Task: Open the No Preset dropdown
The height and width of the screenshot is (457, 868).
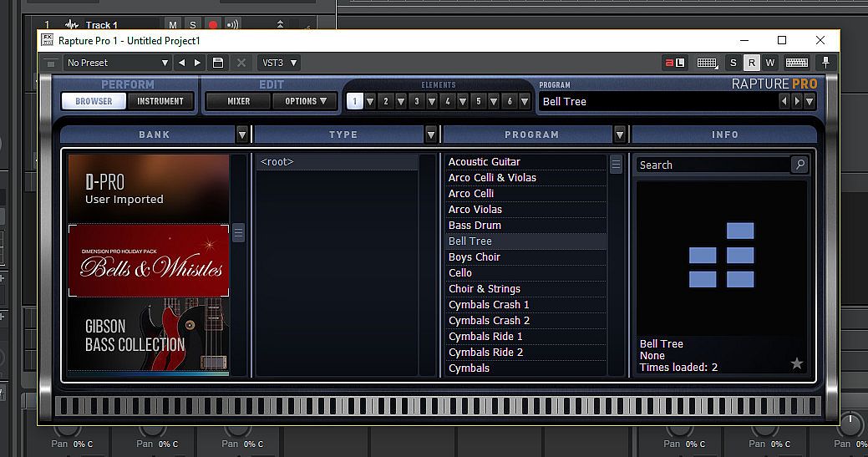Action: (x=118, y=63)
